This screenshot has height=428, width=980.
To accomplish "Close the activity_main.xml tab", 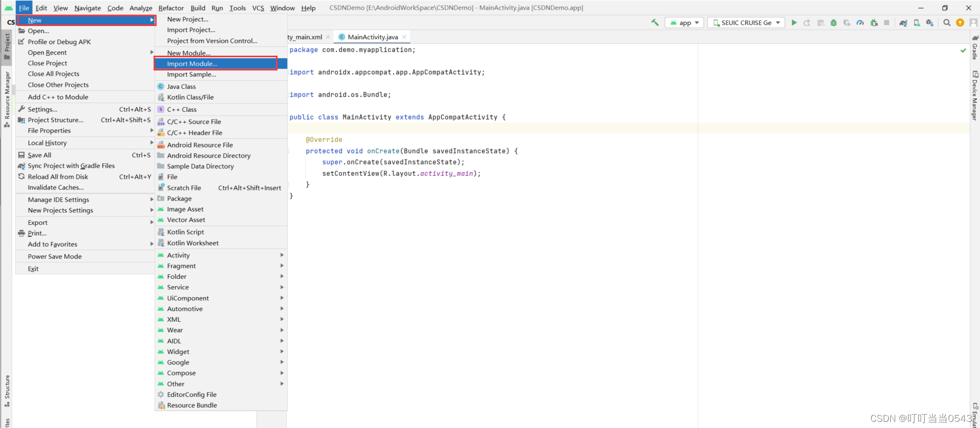I will click(x=328, y=37).
